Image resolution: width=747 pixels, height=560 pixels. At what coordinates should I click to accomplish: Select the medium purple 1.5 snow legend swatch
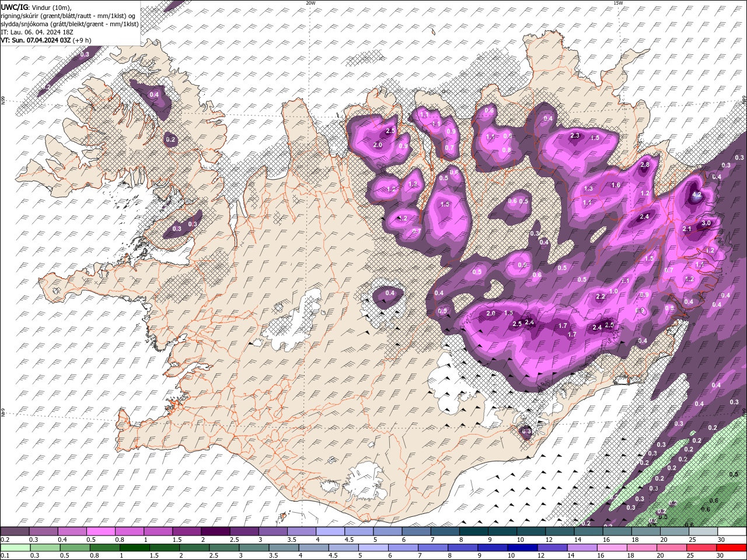(x=186, y=531)
